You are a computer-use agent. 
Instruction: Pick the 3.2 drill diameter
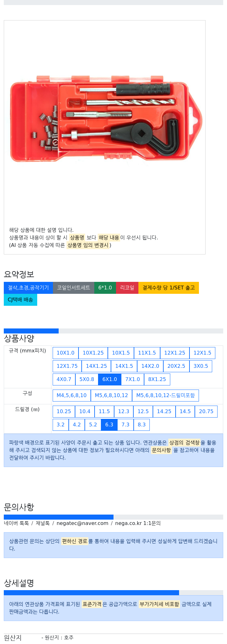(61, 425)
